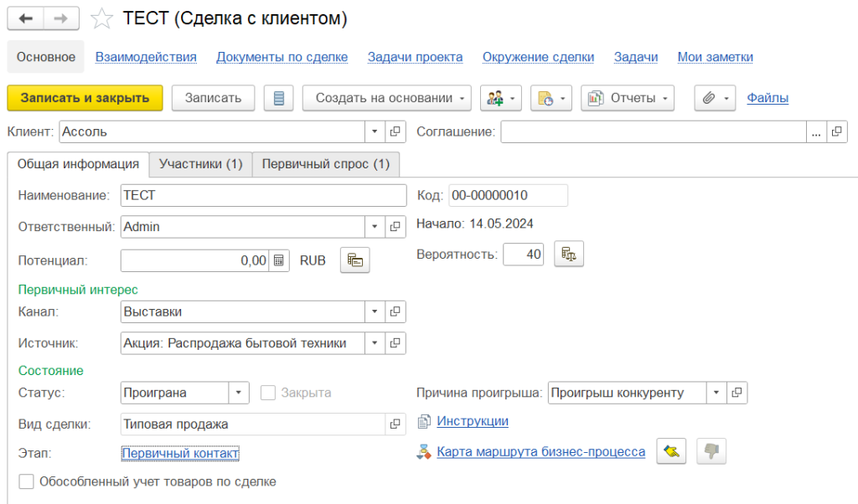This screenshot has width=858, height=504.
Task: Toggle the Закрыта checkbox
Action: point(268,393)
